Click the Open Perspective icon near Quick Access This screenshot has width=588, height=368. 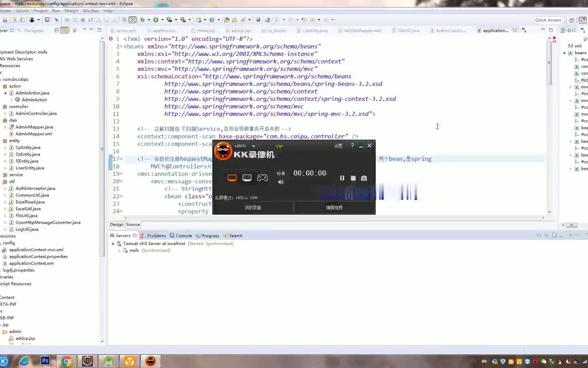tap(572, 20)
